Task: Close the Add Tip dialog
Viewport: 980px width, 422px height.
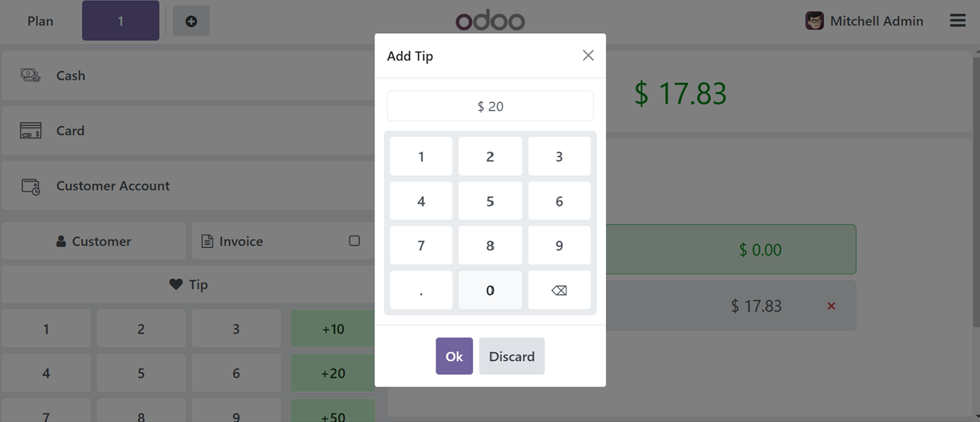Action: [x=588, y=55]
